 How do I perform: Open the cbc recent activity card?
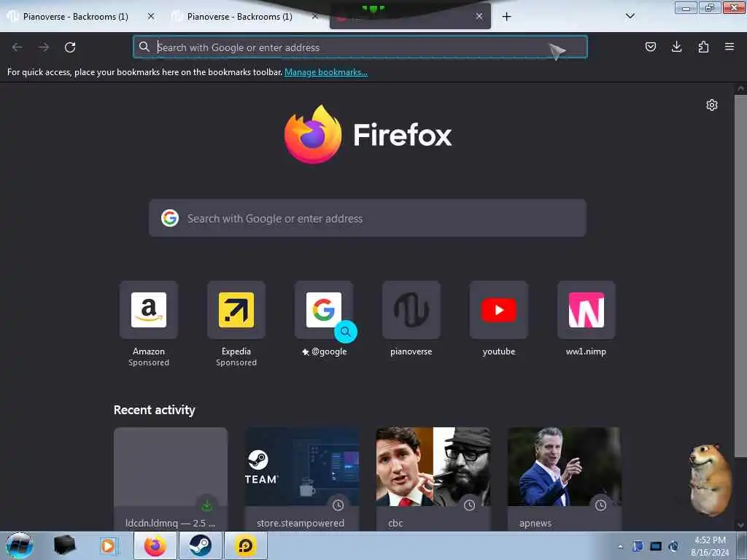click(x=433, y=478)
